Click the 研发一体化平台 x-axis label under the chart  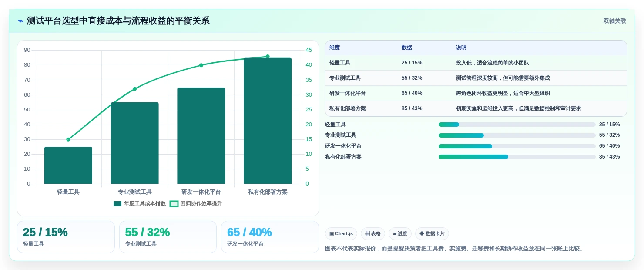[201, 192]
